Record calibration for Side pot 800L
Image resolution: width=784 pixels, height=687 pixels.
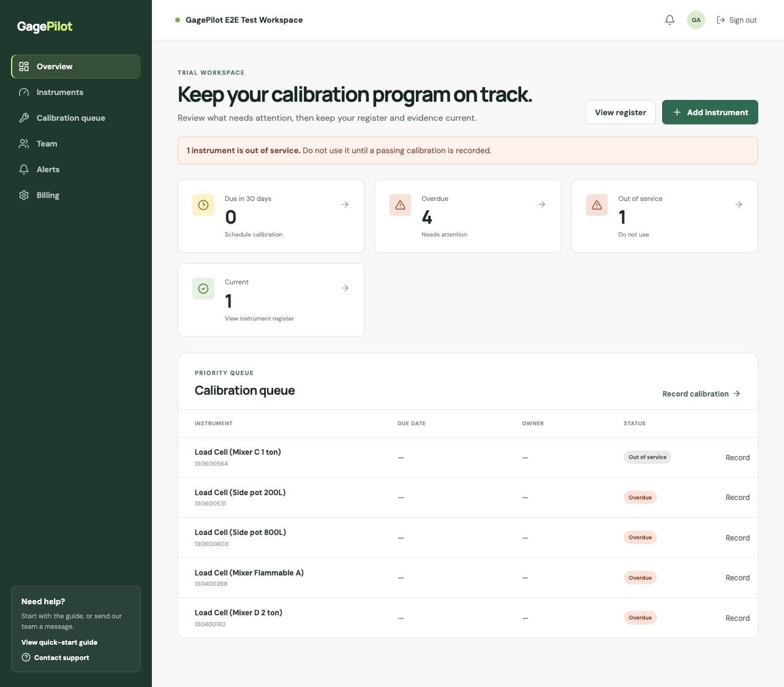737,537
